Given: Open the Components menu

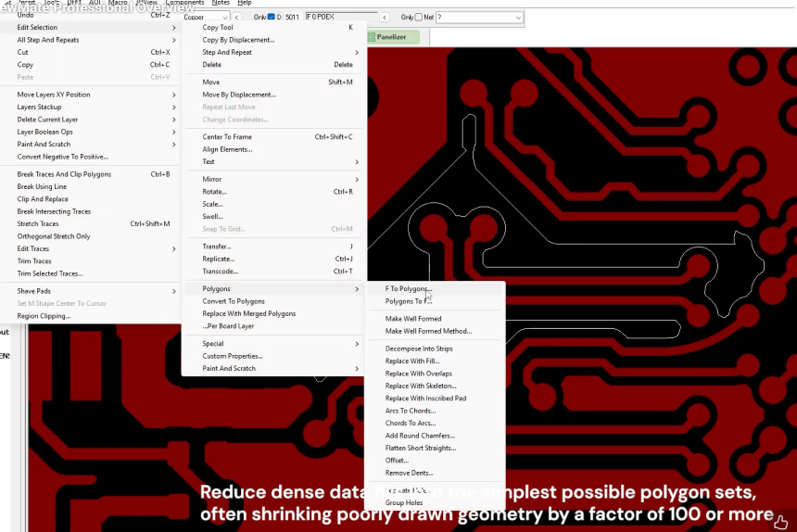Looking at the screenshot, I should tap(184, 3).
